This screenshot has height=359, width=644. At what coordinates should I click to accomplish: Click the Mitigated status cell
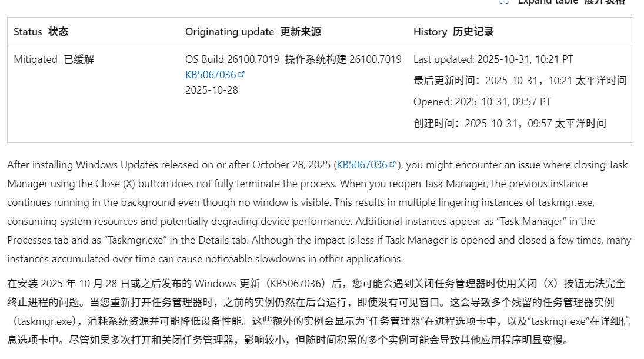pyautogui.click(x=35, y=59)
